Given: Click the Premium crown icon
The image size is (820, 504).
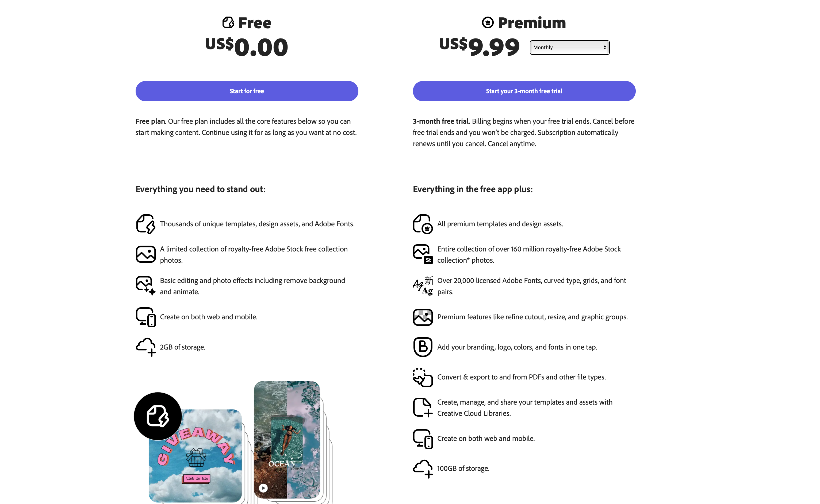Looking at the screenshot, I should (x=487, y=23).
